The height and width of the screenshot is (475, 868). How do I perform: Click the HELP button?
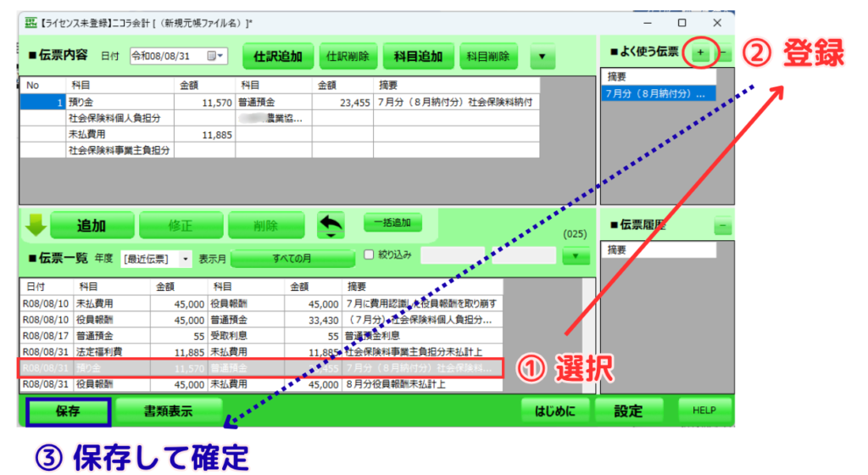pyautogui.click(x=704, y=411)
